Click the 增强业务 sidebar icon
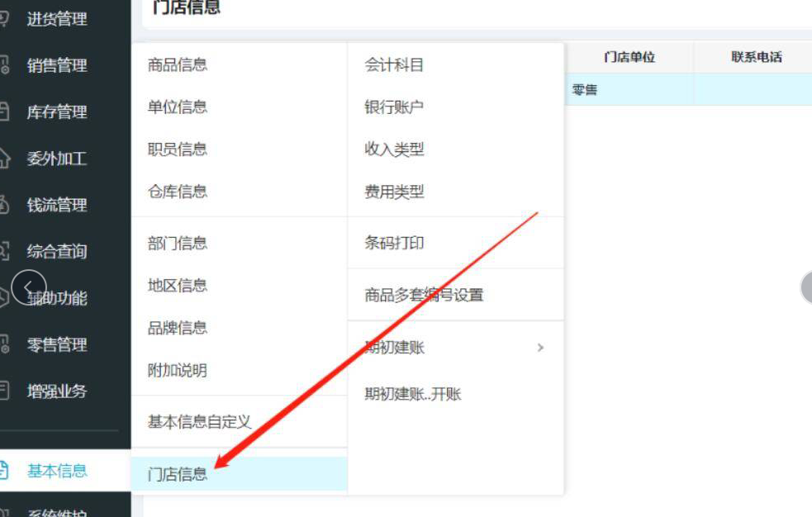This screenshot has width=812, height=517. pyautogui.click(x=4, y=391)
